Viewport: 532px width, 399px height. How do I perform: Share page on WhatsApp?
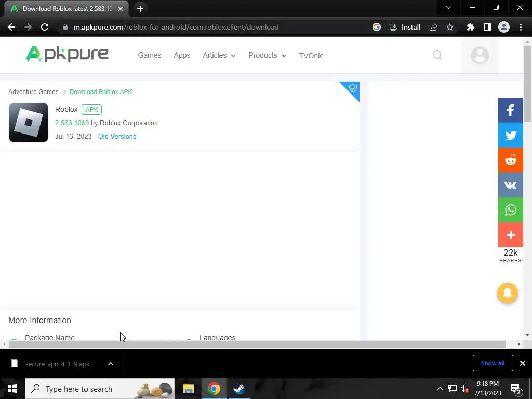click(510, 210)
